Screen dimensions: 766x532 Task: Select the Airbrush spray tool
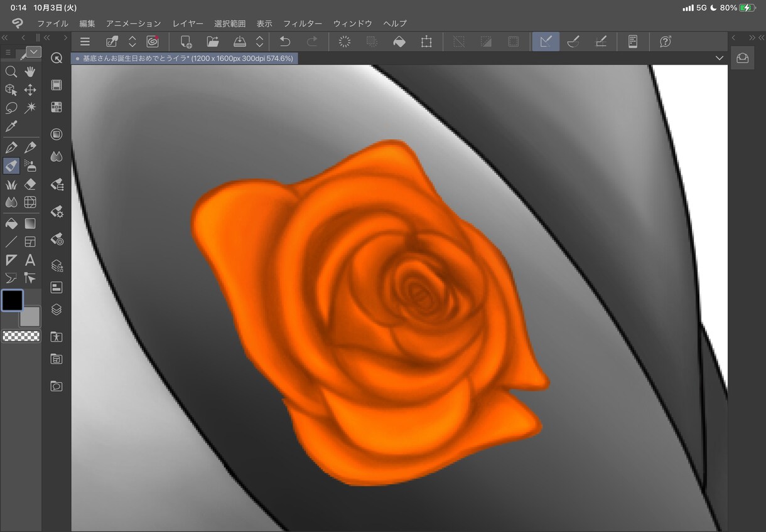tap(30, 166)
